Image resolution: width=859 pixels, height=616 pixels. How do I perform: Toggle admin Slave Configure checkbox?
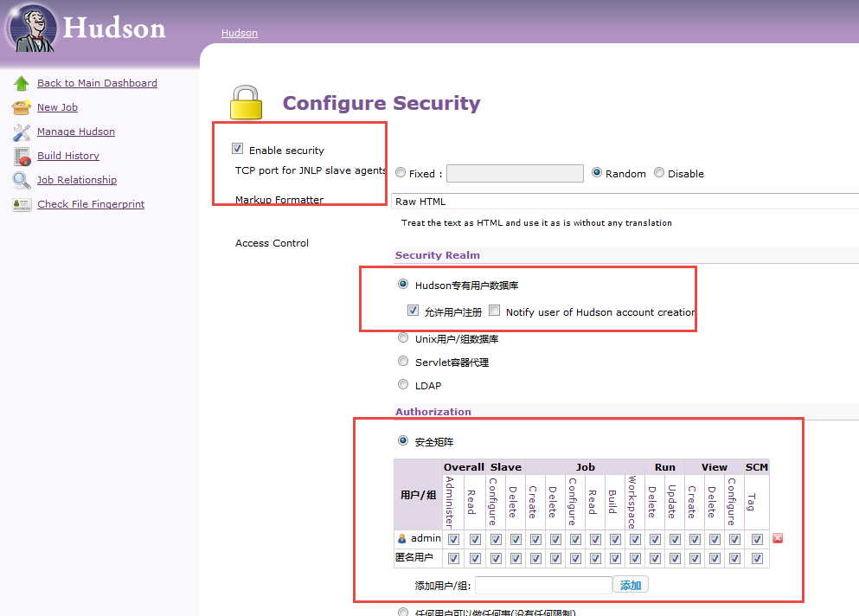(496, 539)
